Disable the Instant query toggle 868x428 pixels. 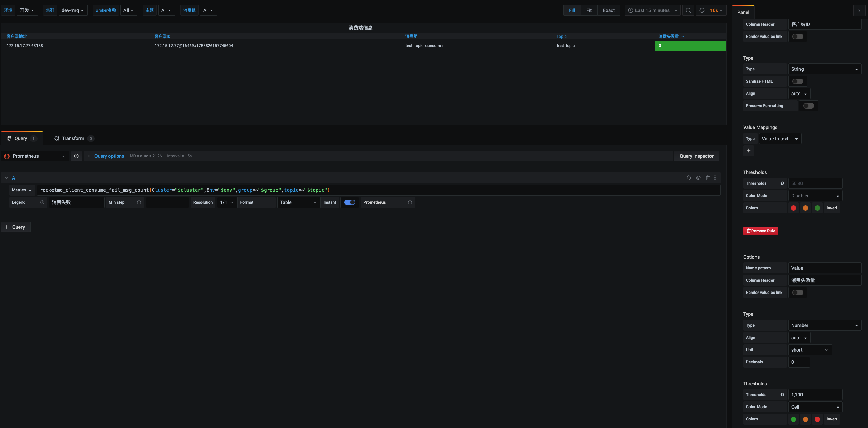pyautogui.click(x=349, y=202)
